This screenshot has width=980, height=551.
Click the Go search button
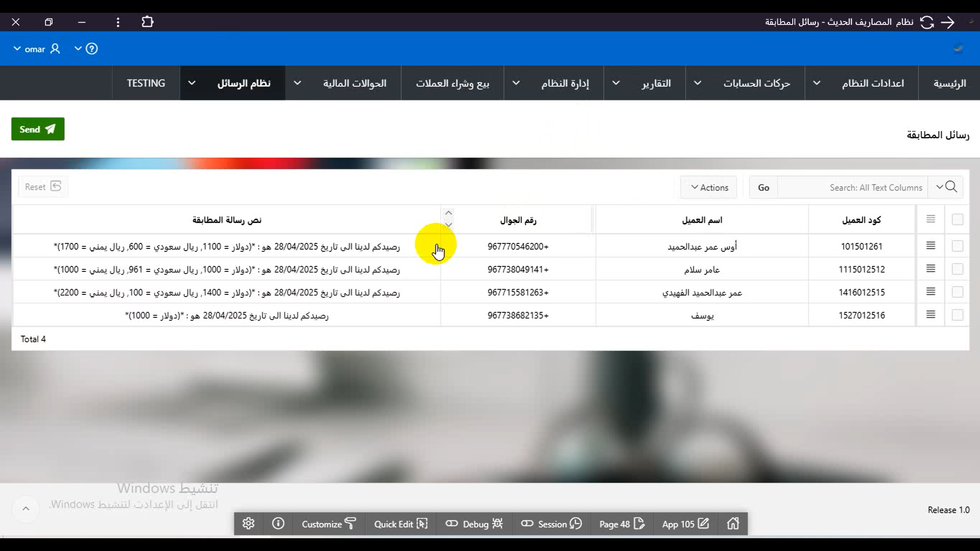click(763, 187)
